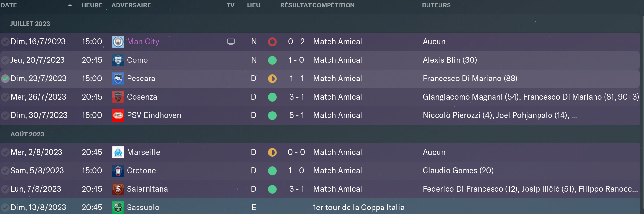Open the Sassuolo club badge
644x214 pixels.
click(x=118, y=208)
